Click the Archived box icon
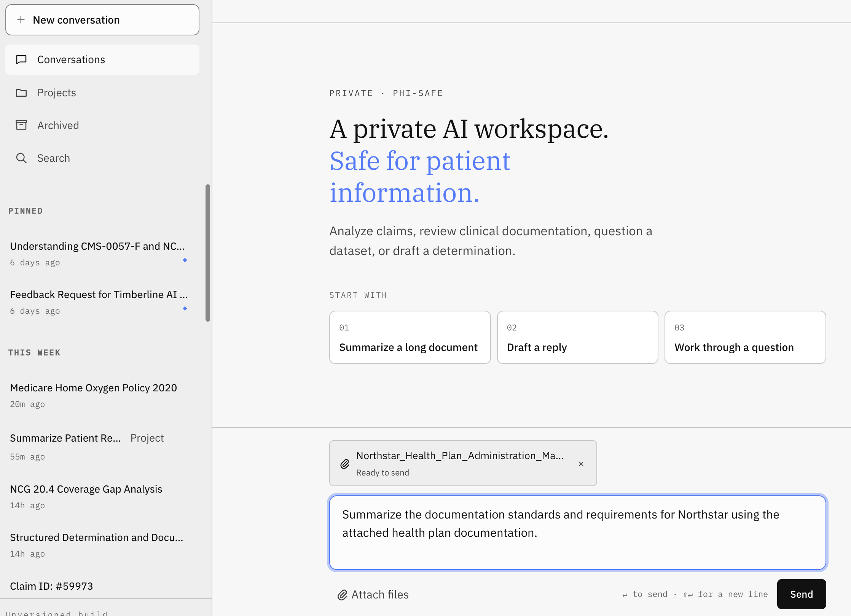This screenshot has height=616, width=851. 21,125
